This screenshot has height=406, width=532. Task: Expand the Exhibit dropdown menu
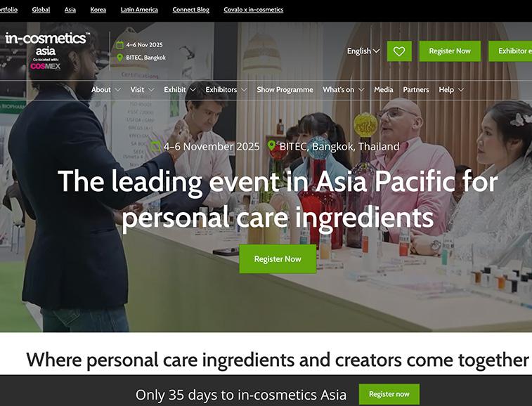pos(180,90)
